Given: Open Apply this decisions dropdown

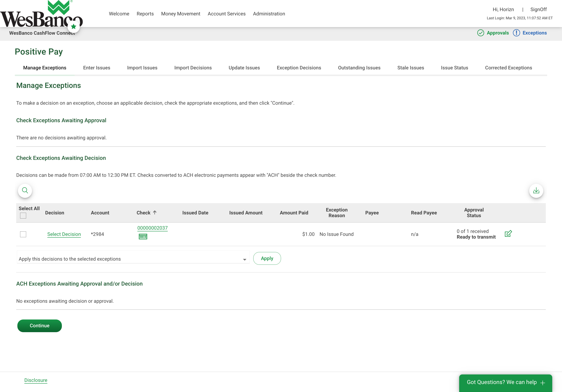Looking at the screenshot, I should (133, 259).
